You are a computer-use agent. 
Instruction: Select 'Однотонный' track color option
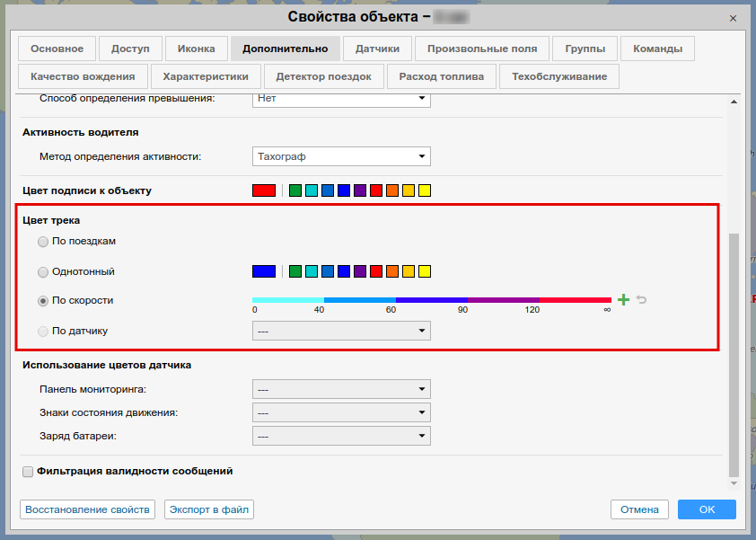[43, 271]
